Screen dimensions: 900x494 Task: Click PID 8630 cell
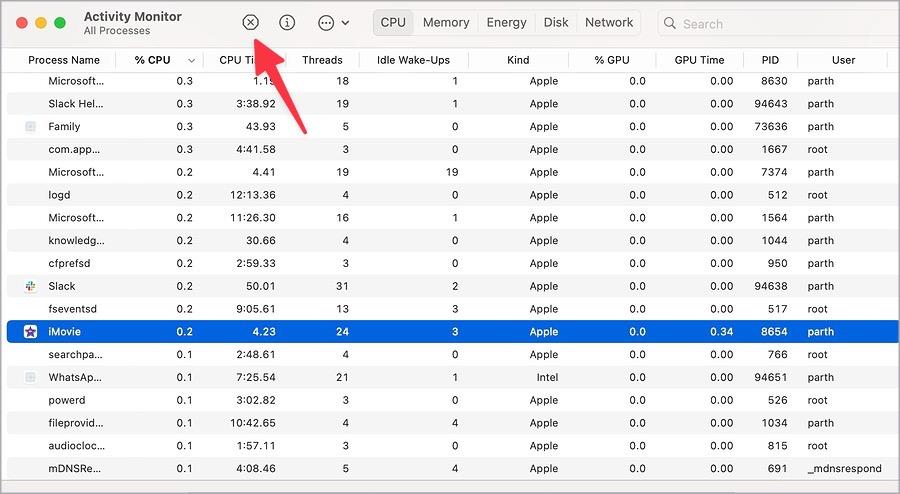pyautogui.click(x=774, y=81)
